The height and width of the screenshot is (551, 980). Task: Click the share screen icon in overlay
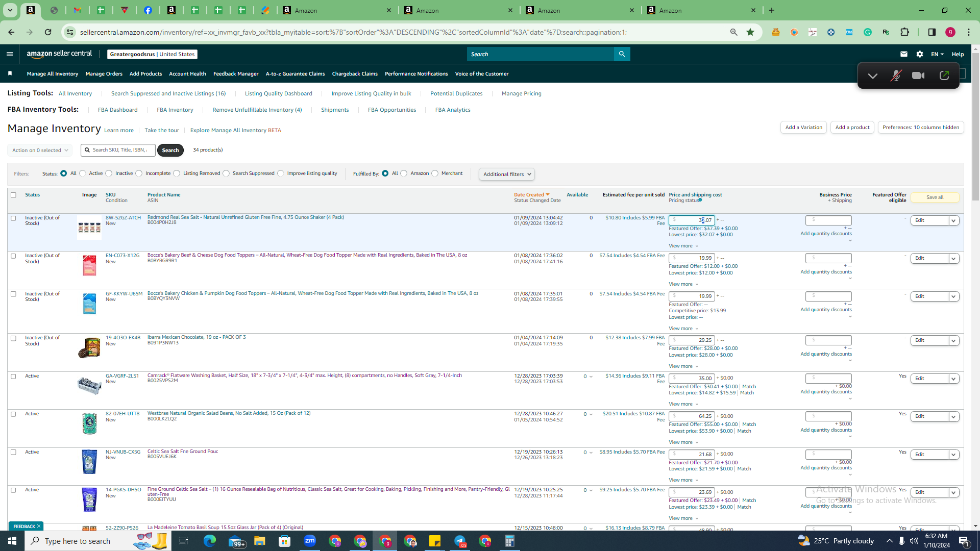coord(944,76)
